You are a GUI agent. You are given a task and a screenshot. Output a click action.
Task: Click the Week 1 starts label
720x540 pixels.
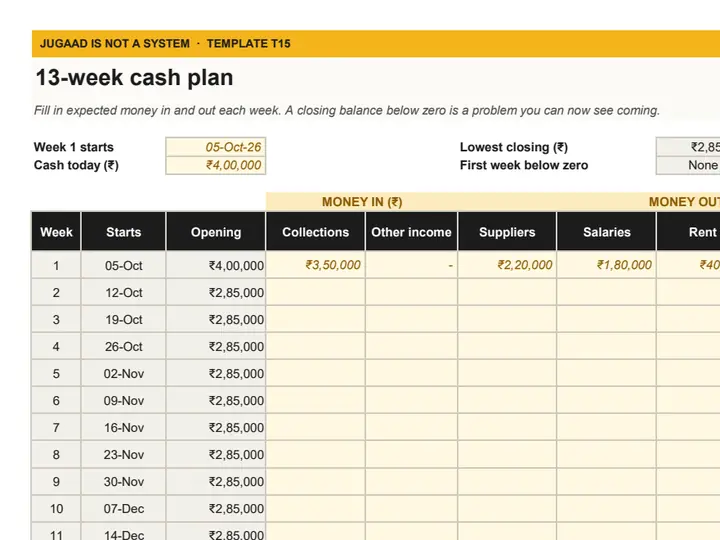click(73, 147)
